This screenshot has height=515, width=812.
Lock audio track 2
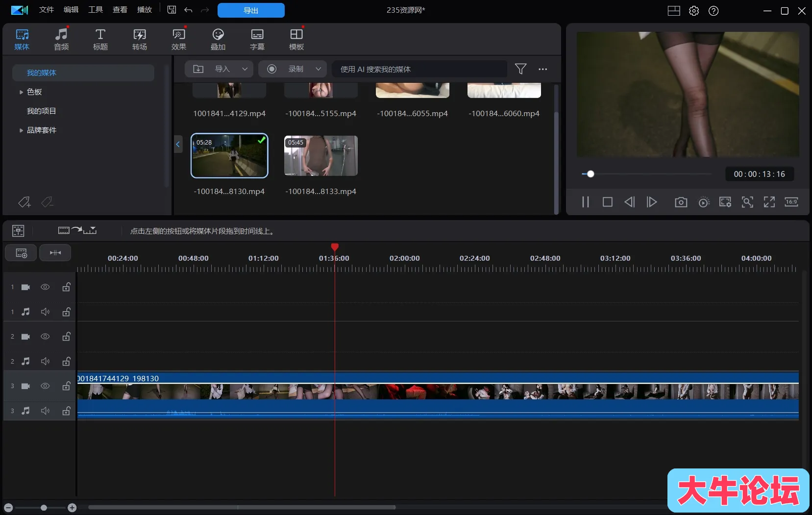click(x=66, y=361)
